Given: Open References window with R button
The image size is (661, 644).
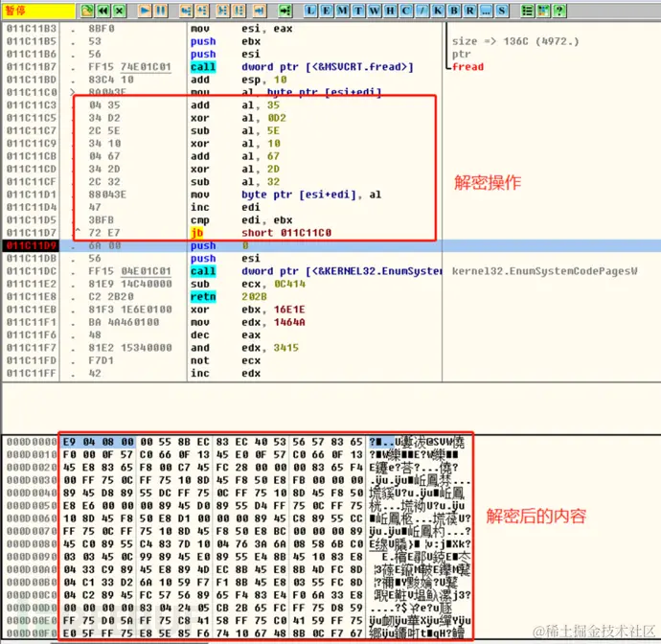Looking at the screenshot, I should point(470,11).
